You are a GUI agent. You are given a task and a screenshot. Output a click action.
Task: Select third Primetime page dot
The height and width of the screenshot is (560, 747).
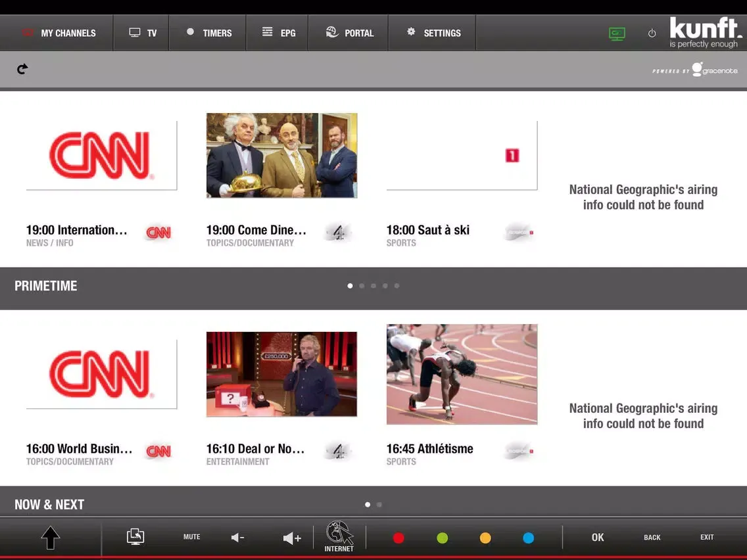[373, 286]
